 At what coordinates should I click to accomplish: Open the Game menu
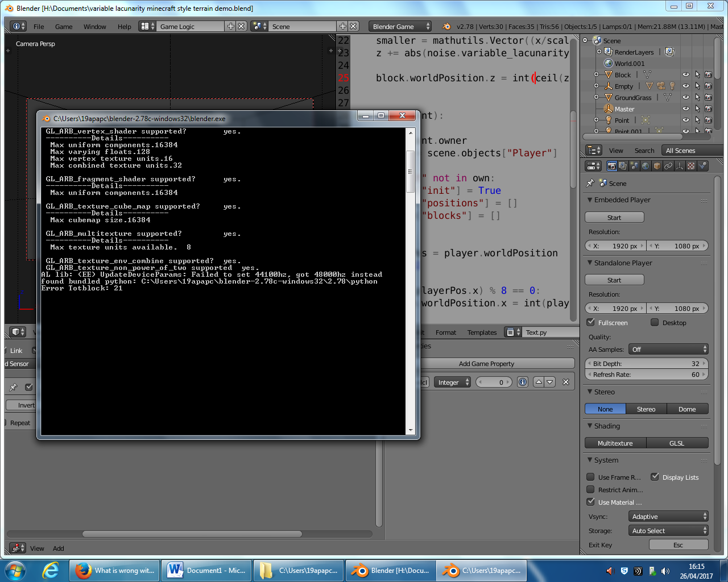coord(64,27)
